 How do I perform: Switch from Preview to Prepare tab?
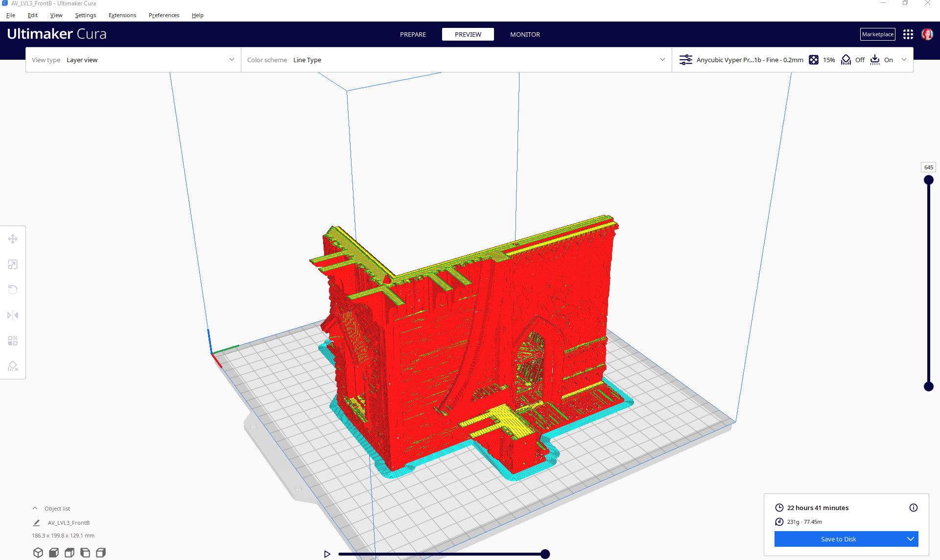click(x=413, y=34)
